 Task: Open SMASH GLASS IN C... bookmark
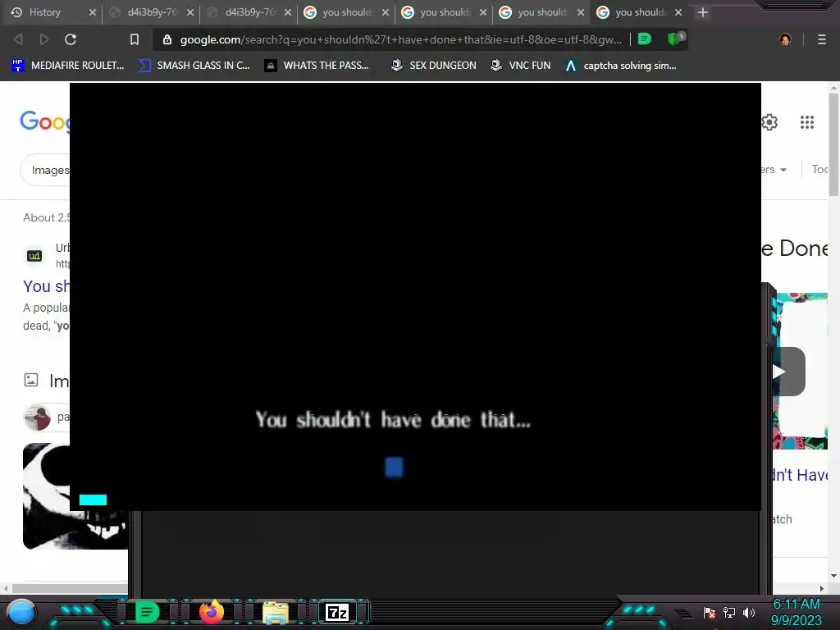(194, 66)
